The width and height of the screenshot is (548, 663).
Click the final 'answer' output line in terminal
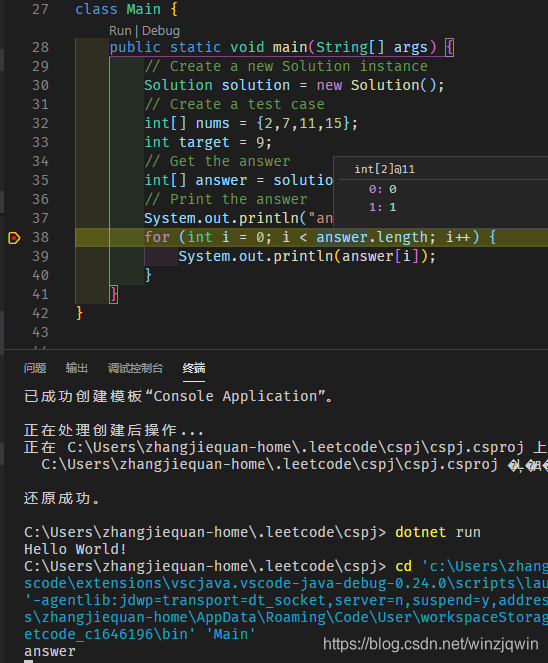[50, 651]
